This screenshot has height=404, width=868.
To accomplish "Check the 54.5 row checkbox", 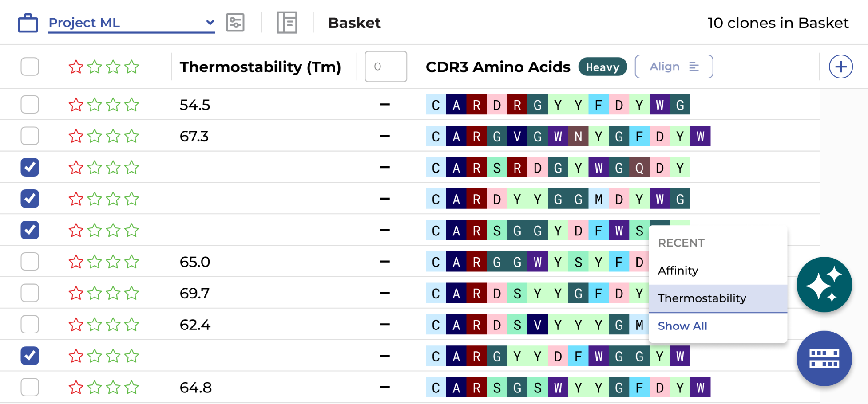I will (30, 105).
